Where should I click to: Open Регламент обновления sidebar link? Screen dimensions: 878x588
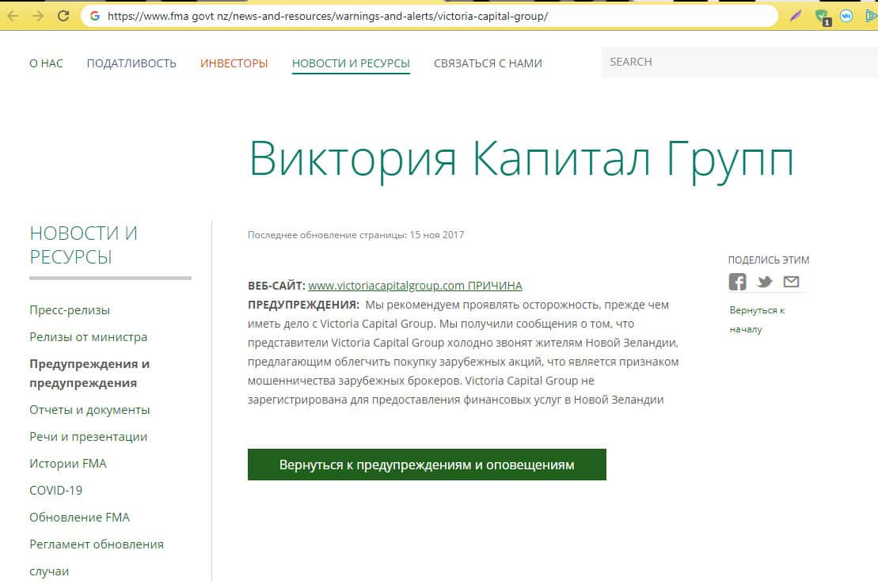97,544
